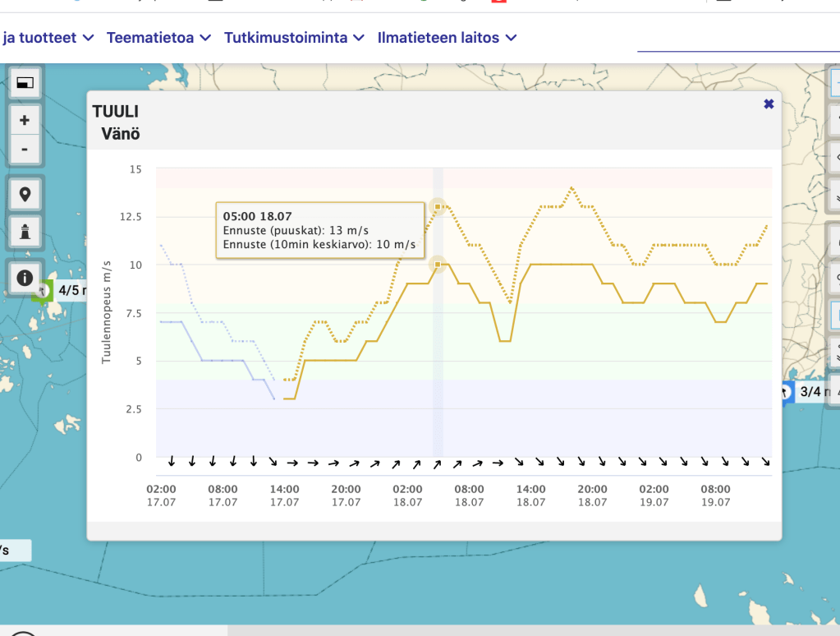840x636 pixels.
Task: Click the lighthouse icon button
Action: point(25,231)
